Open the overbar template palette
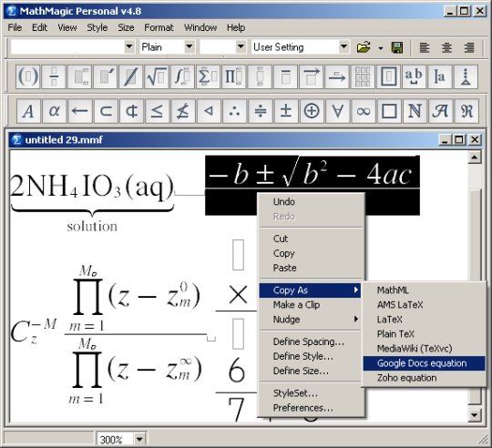Screen dimensions: 492x448 click(x=285, y=76)
